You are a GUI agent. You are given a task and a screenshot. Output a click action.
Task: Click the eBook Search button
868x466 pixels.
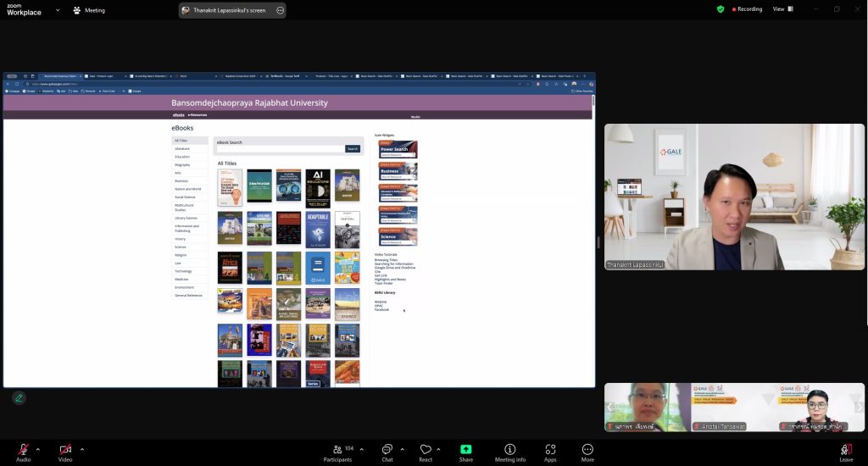point(353,149)
